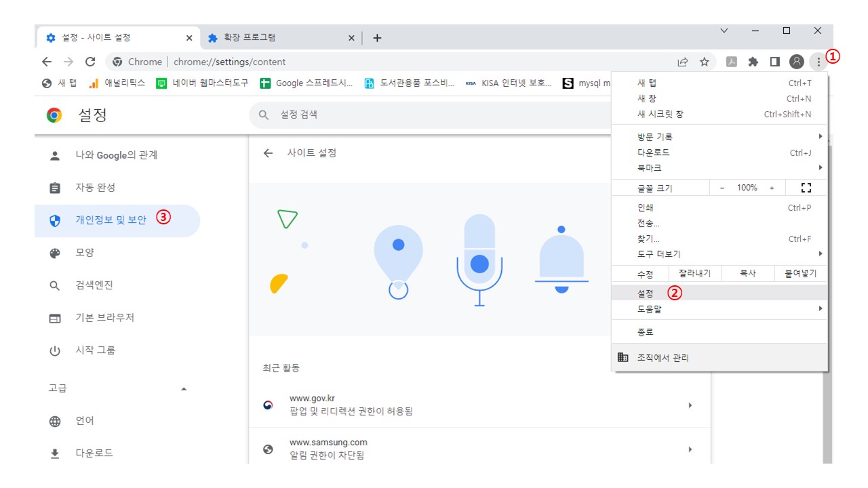Go to 기본 브라우저 settings

117,318
